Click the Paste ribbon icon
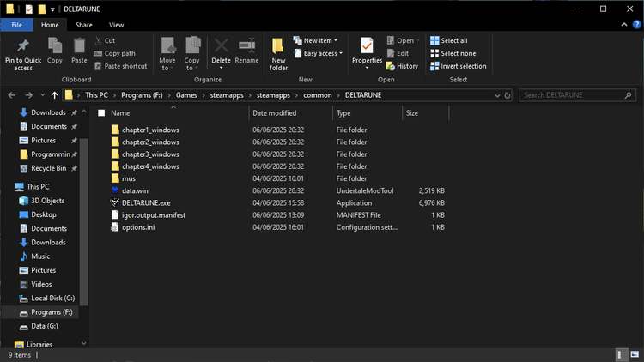The height and width of the screenshot is (362, 644). (79, 45)
